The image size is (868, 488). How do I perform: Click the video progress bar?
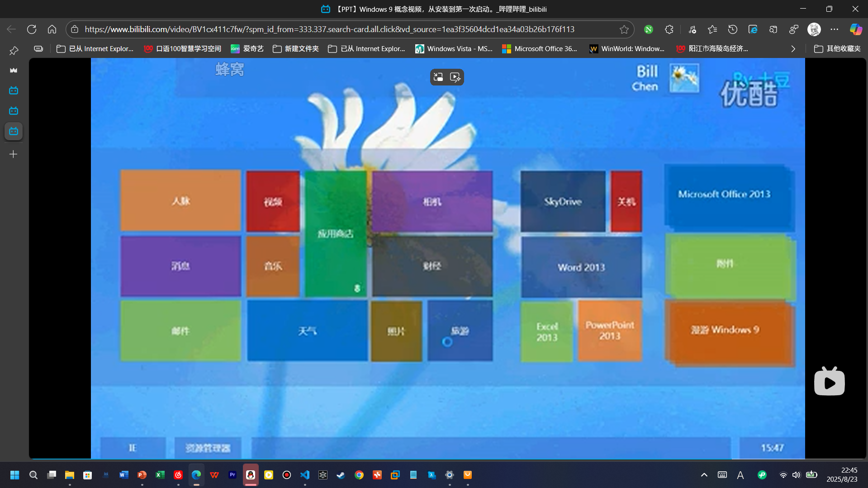point(448,459)
